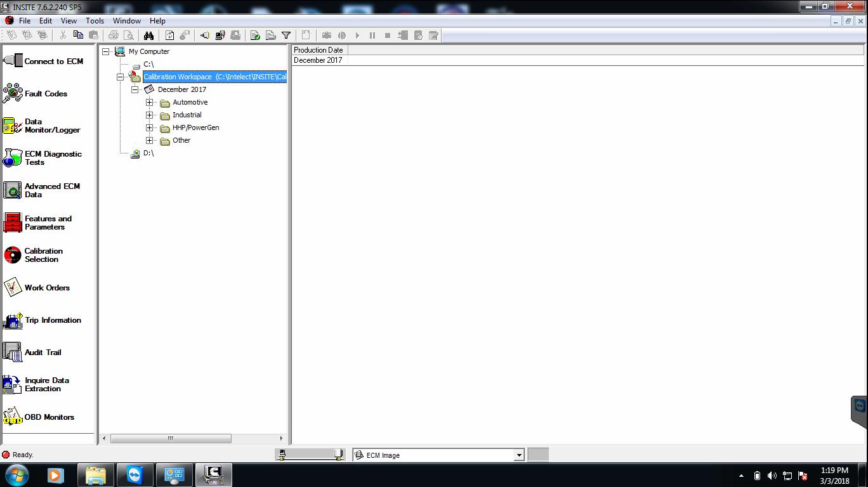This screenshot has width=868, height=487.
Task: Select the D:\ drive in tree
Action: point(148,153)
